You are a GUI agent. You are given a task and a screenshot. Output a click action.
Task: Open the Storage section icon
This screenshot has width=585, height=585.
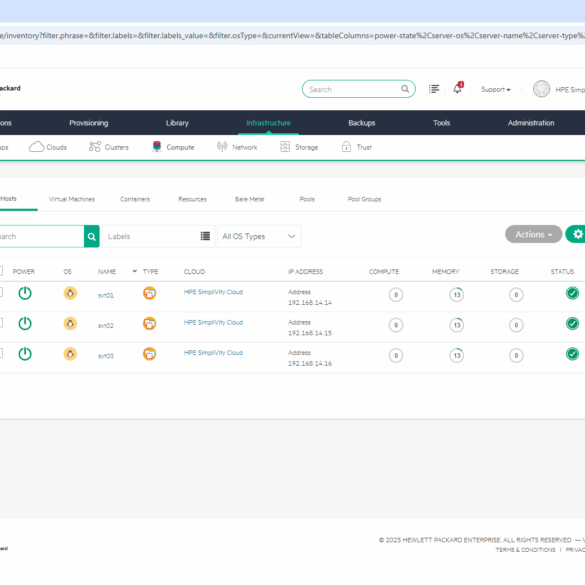click(285, 147)
